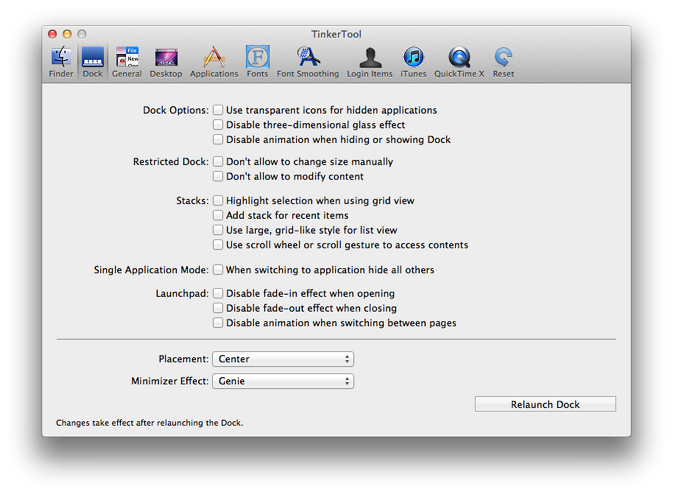Screen dimensions: 673x495
Task: Click the Relaunch Dock button
Action: [x=545, y=404]
